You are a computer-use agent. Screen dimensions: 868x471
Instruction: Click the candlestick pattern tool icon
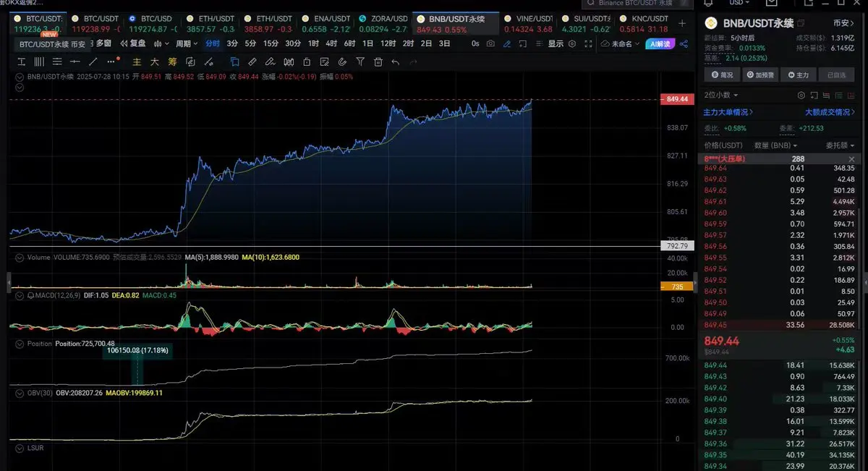(289, 61)
